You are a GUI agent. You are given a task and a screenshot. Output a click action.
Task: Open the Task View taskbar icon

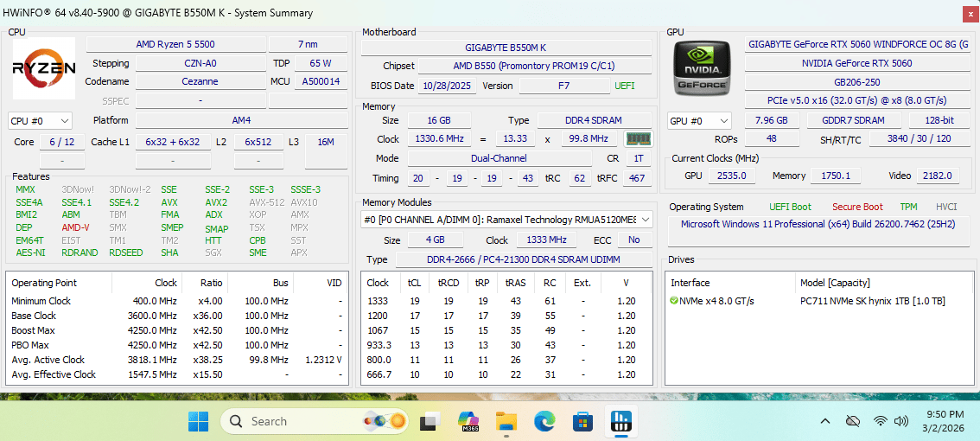click(x=431, y=421)
